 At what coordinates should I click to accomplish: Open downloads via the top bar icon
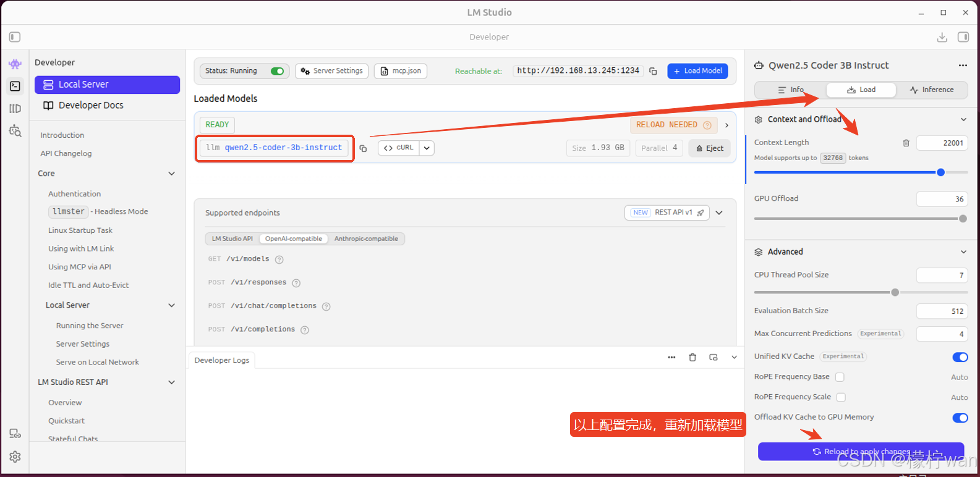click(942, 37)
